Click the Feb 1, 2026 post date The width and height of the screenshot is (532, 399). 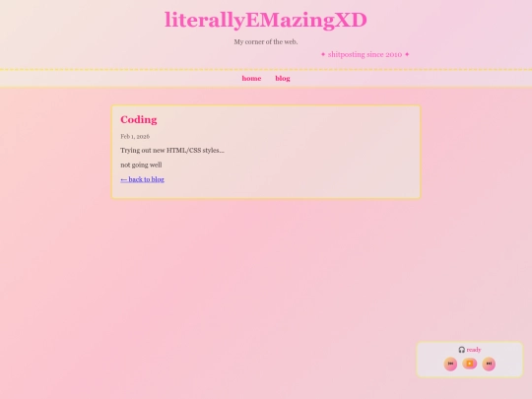[135, 136]
